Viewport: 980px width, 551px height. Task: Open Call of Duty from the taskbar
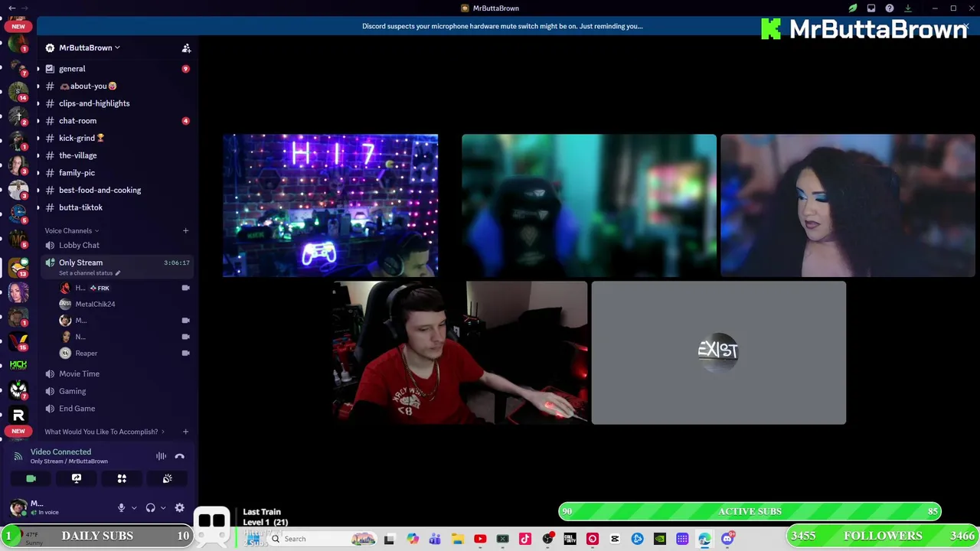coord(570,539)
